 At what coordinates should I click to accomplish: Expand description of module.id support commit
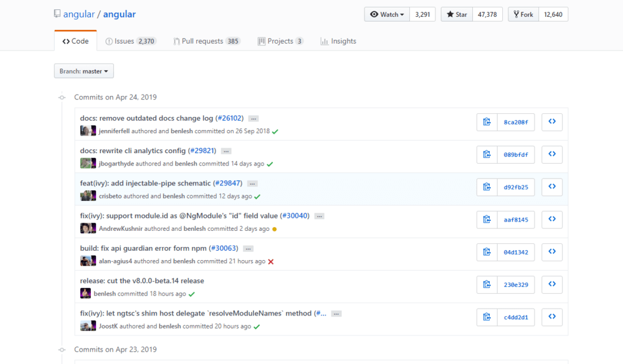point(320,217)
